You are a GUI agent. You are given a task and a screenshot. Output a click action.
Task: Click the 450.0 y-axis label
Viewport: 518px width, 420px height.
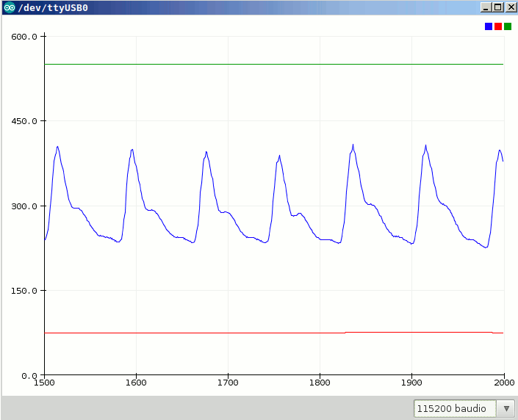coord(24,121)
